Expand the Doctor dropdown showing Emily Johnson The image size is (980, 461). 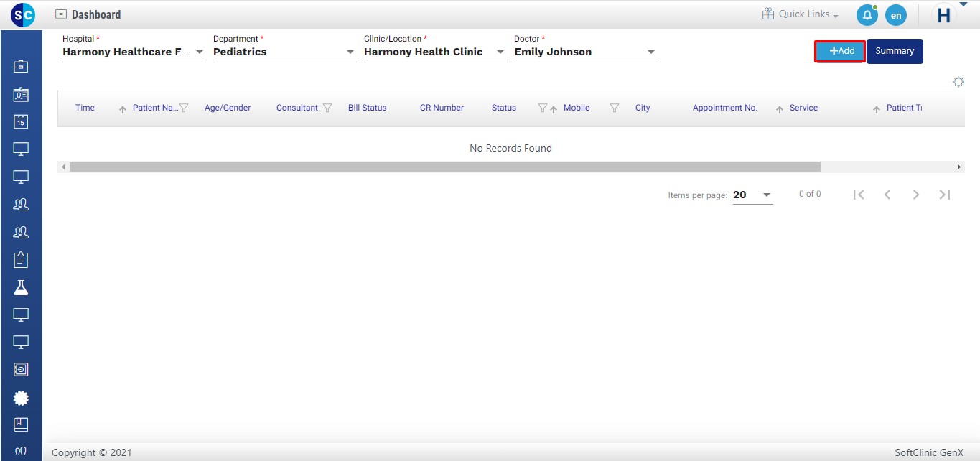click(650, 52)
